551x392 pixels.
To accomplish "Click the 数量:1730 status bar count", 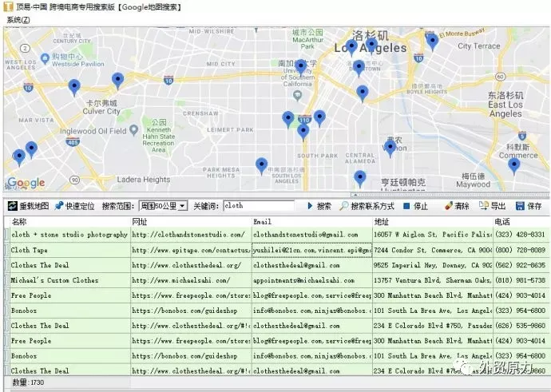I will 28,382.
